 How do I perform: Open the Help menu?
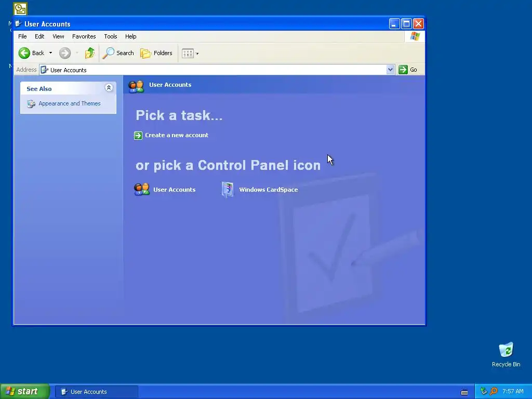pyautogui.click(x=130, y=36)
